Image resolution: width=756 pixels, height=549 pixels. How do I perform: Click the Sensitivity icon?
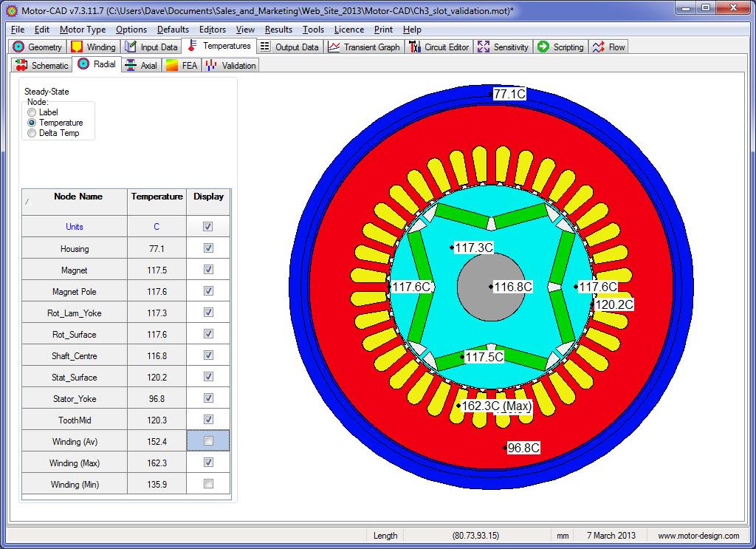click(483, 47)
